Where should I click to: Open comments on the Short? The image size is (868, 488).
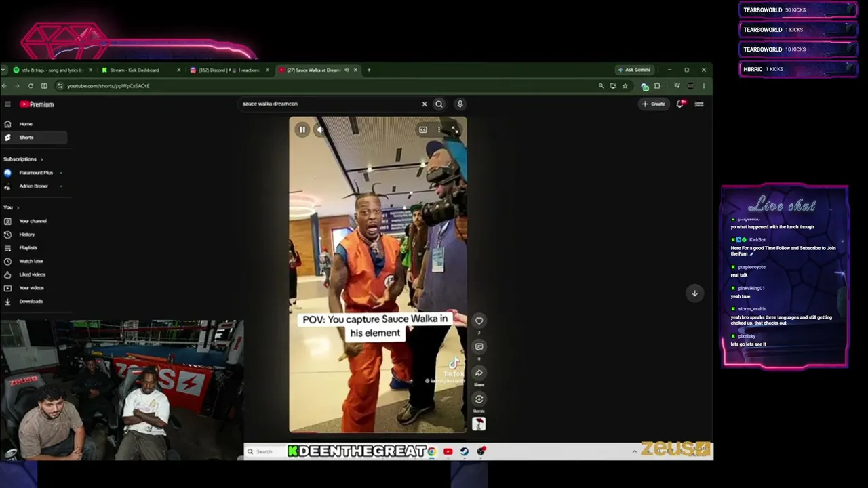479,346
